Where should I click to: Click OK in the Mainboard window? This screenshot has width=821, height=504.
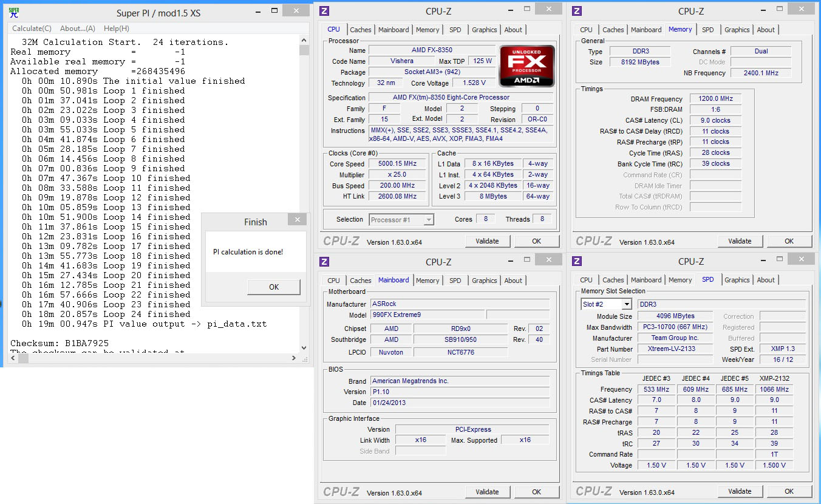pos(536,492)
